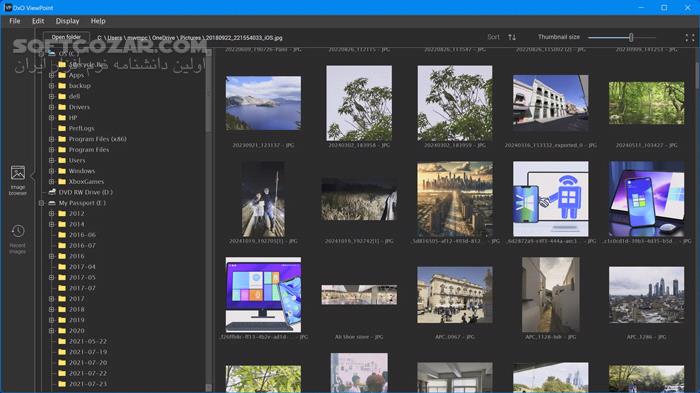Expand the 2018 folder node
This screenshot has height=393, width=700.
(x=51, y=309)
